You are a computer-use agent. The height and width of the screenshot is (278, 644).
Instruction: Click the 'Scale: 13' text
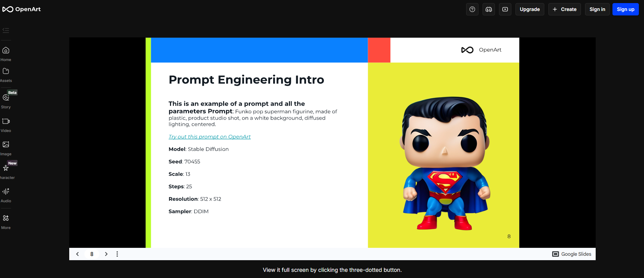[179, 174]
